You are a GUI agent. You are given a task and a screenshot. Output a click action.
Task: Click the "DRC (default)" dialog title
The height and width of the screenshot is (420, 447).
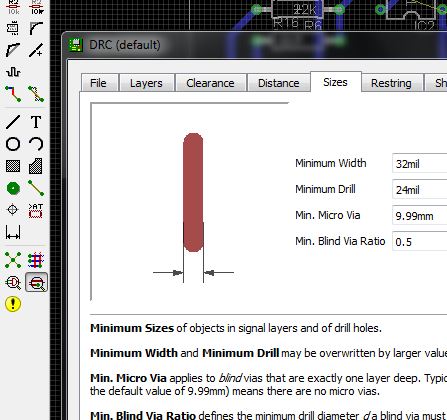(125, 45)
